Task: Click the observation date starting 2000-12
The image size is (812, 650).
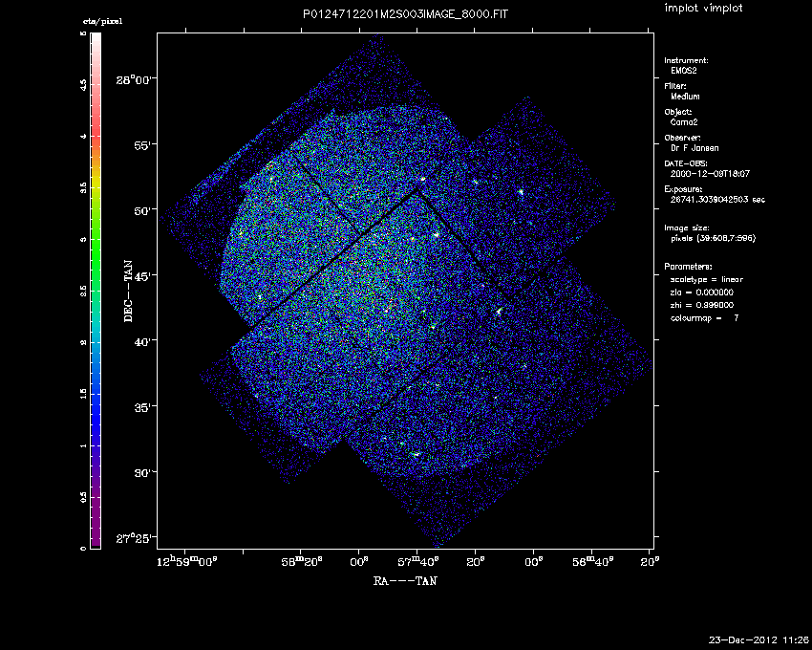Action: (x=710, y=174)
